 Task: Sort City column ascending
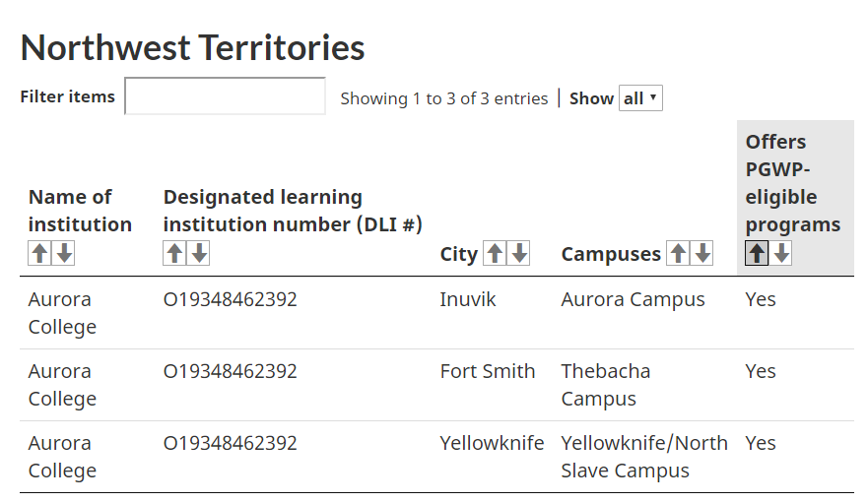pyautogui.click(x=495, y=254)
